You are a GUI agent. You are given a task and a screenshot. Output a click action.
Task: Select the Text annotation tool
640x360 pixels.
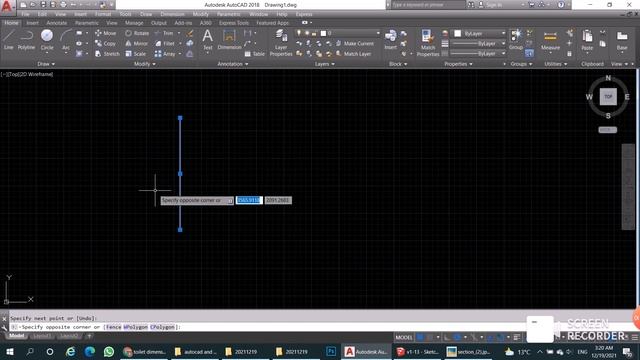coord(208,40)
